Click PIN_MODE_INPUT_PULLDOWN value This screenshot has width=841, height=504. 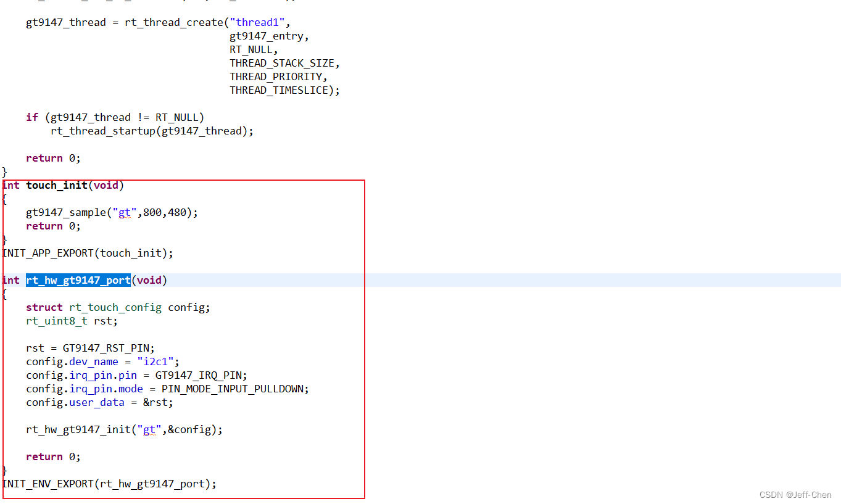(233, 389)
